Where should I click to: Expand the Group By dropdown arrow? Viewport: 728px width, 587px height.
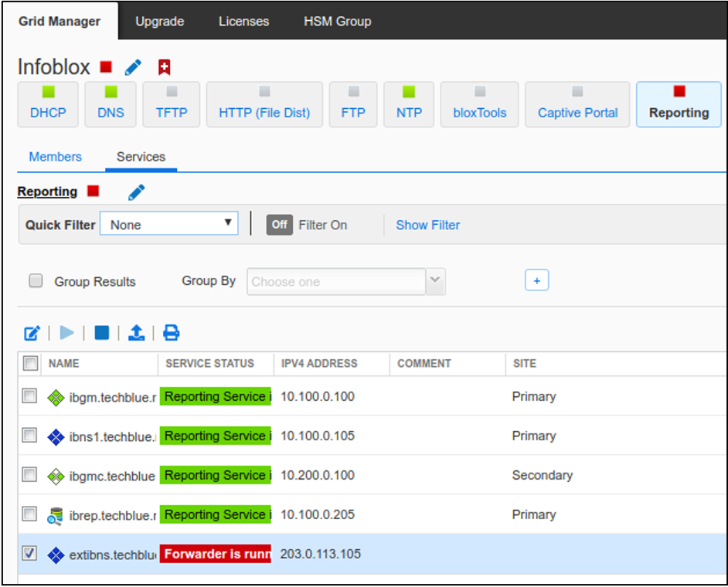coord(436,281)
